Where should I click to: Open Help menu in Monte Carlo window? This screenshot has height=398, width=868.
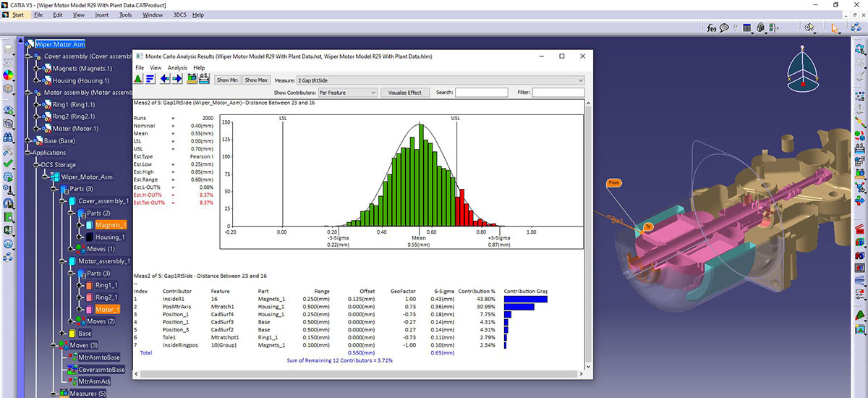(199, 67)
